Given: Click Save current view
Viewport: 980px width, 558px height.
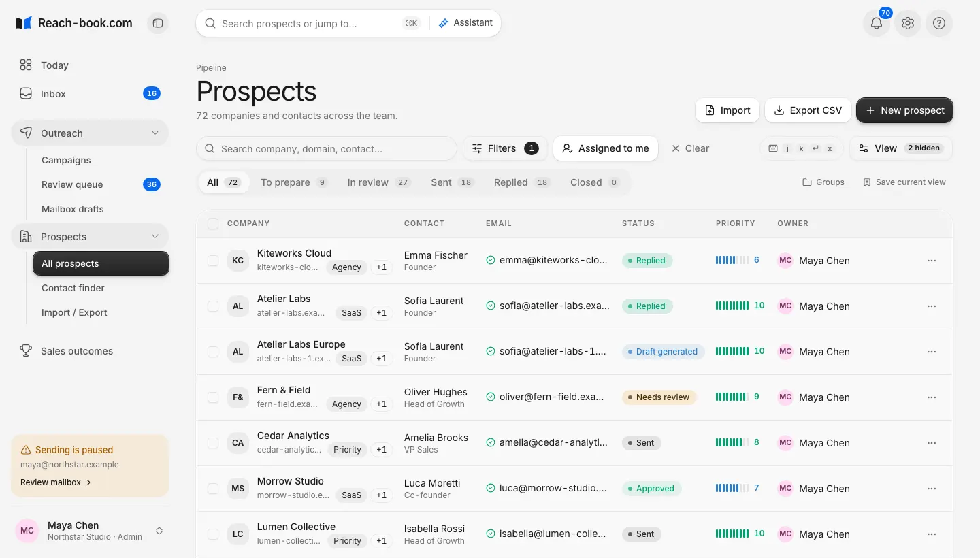Looking at the screenshot, I should (904, 182).
